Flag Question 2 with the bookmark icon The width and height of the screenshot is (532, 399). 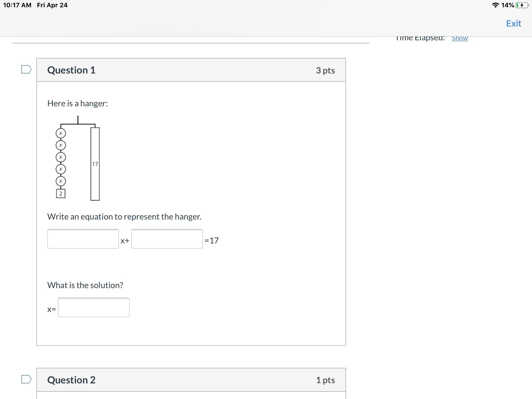coord(26,379)
